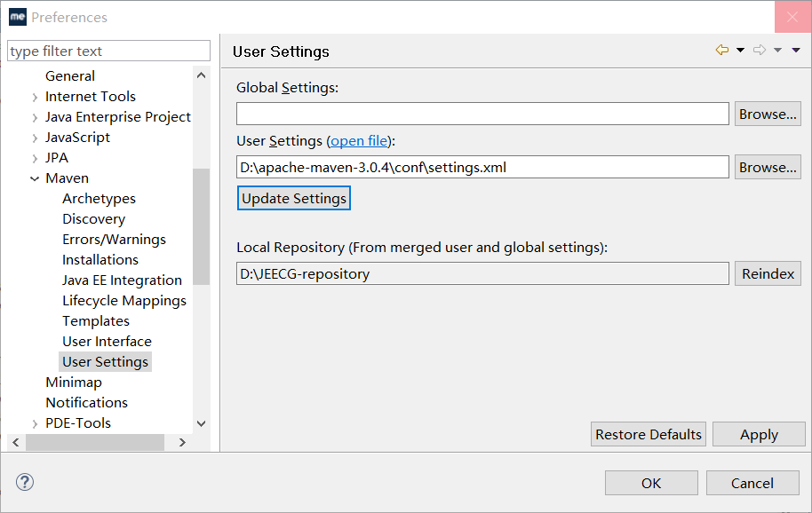812x513 pixels.
Task: Expand the Internet Tools tree node
Action: 35,98
